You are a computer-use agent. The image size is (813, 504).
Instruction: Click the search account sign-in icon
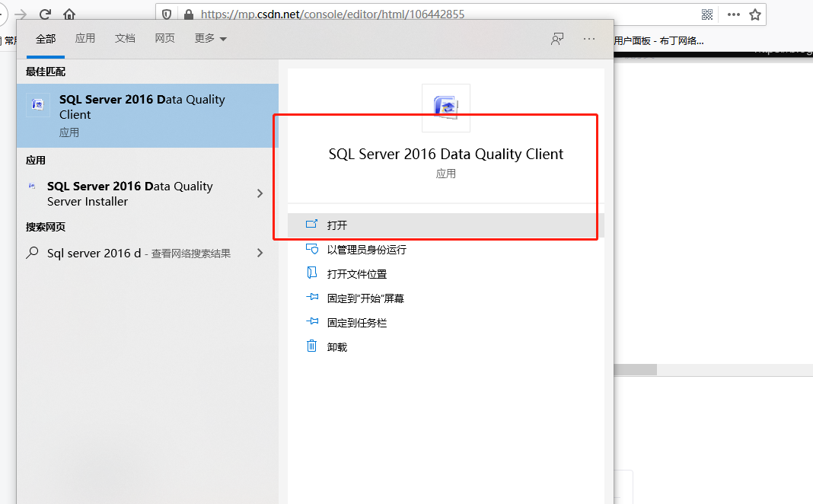(556, 39)
